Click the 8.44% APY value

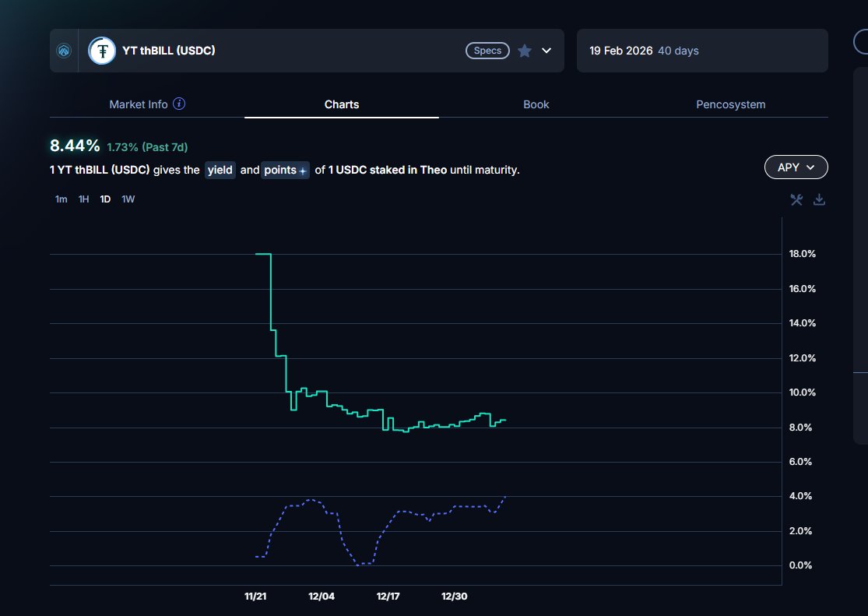75,146
